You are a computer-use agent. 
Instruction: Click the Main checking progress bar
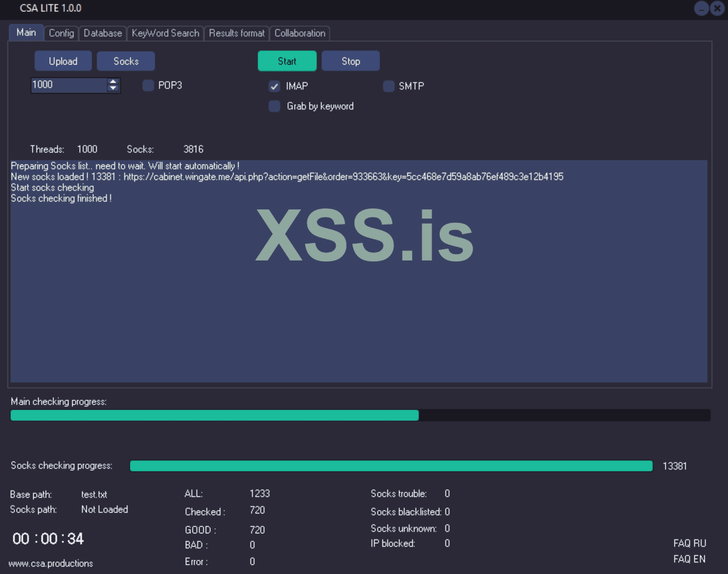point(360,415)
